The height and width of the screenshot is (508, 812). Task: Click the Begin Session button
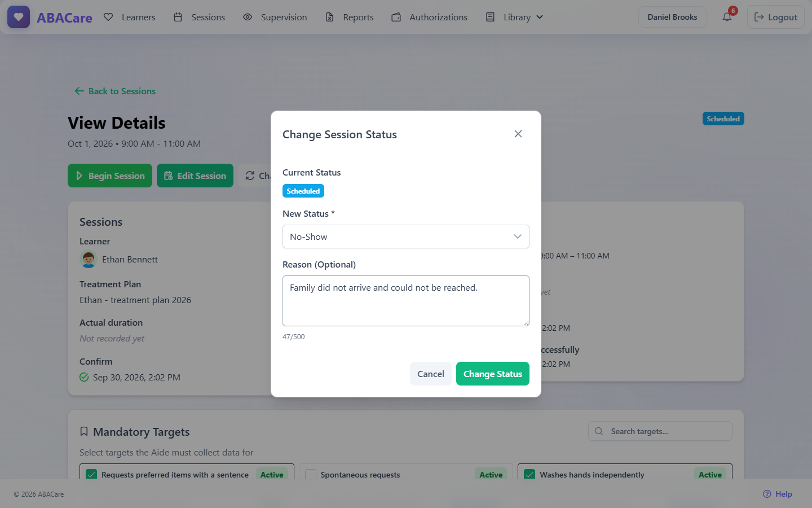click(x=110, y=176)
